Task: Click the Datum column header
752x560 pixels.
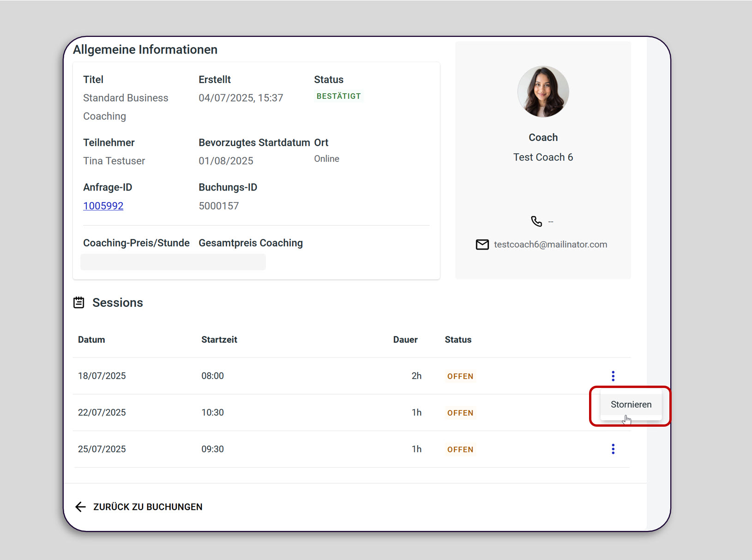Action: click(x=91, y=340)
